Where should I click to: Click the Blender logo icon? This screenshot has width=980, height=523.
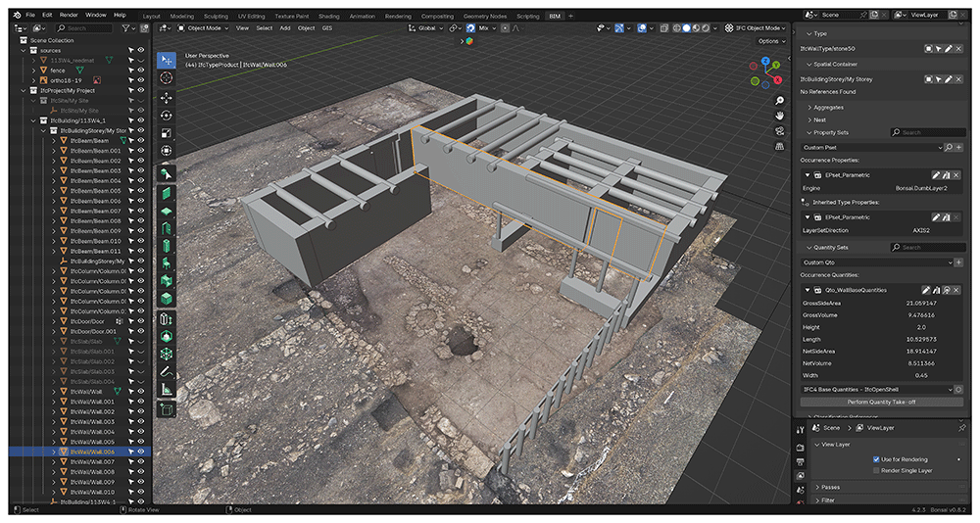pyautogui.click(x=17, y=15)
